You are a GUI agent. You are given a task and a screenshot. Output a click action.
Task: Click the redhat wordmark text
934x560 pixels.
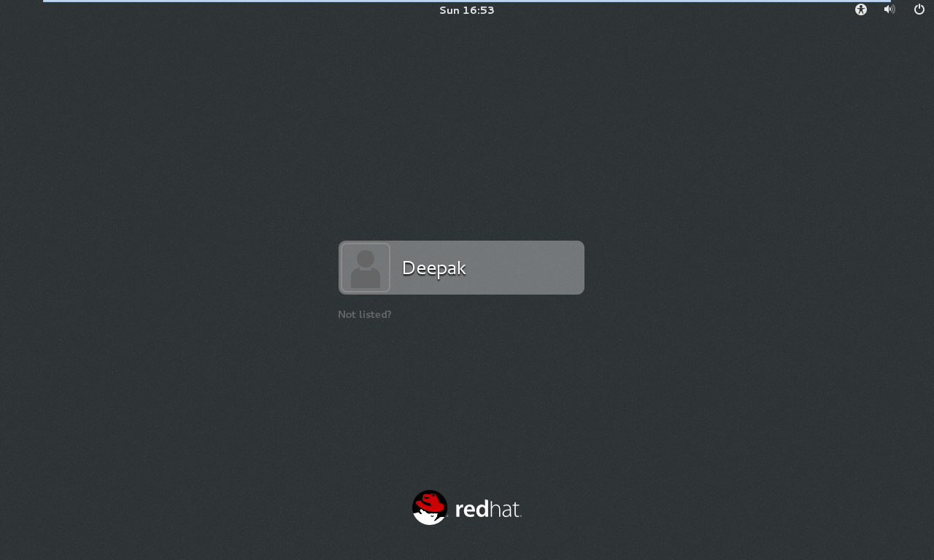(487, 509)
